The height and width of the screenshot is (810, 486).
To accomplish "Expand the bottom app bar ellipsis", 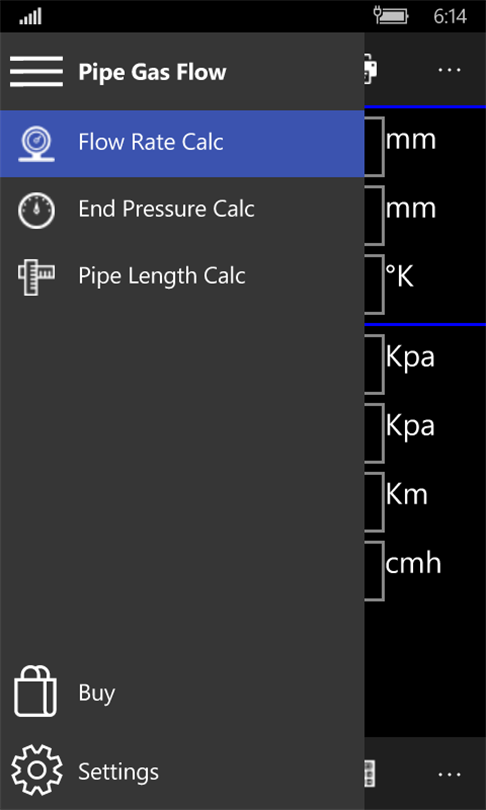I will tap(449, 774).
